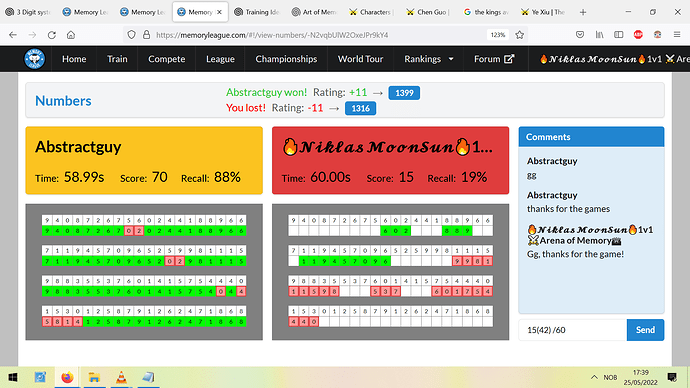The width and height of the screenshot is (690, 388).
Task: Click the Comments panel header
Action: [591, 137]
